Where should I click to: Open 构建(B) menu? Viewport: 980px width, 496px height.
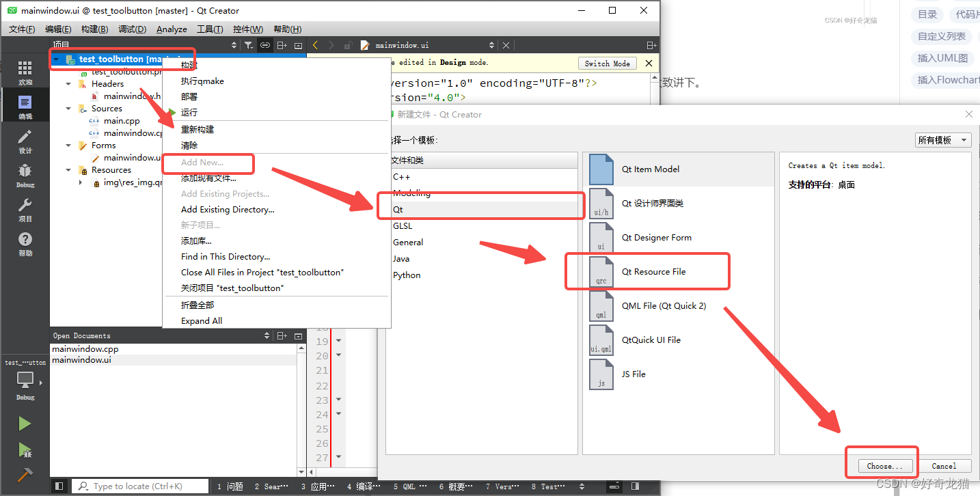click(94, 29)
